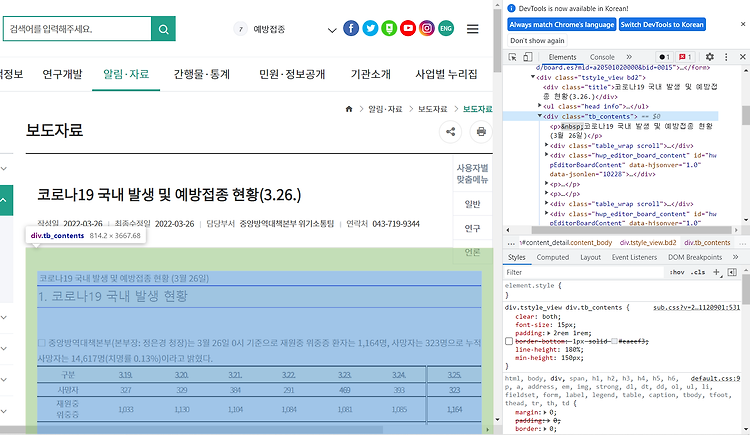Expand the first hwp_editor_board_content div
750x435 pixels.
pos(546,155)
